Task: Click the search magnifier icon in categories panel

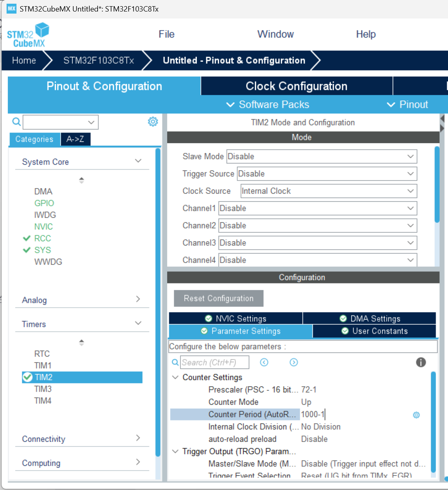Action: pyautogui.click(x=16, y=121)
